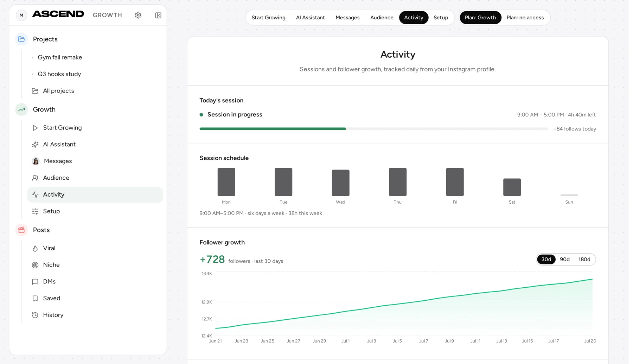Image resolution: width=633 pixels, height=364 pixels.
Task: Click the '+84 follows today' text
Action: [x=575, y=129]
